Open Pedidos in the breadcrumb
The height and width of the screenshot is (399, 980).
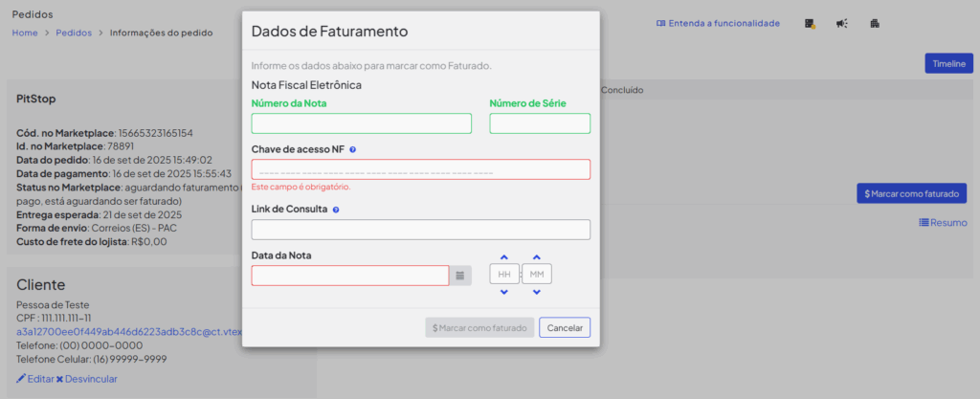point(74,33)
